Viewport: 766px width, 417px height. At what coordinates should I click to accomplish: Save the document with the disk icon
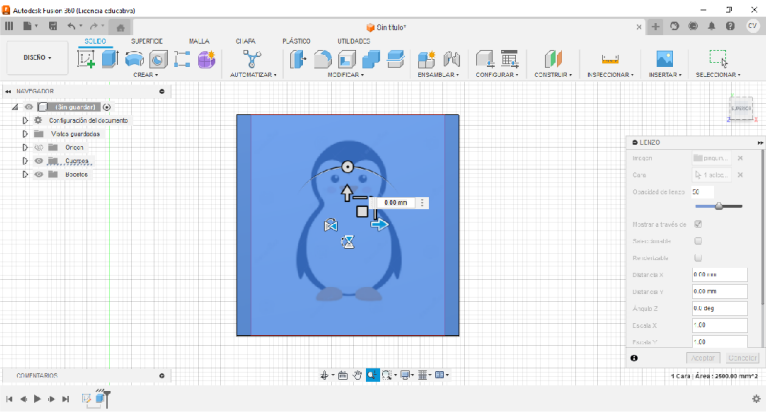pos(53,26)
